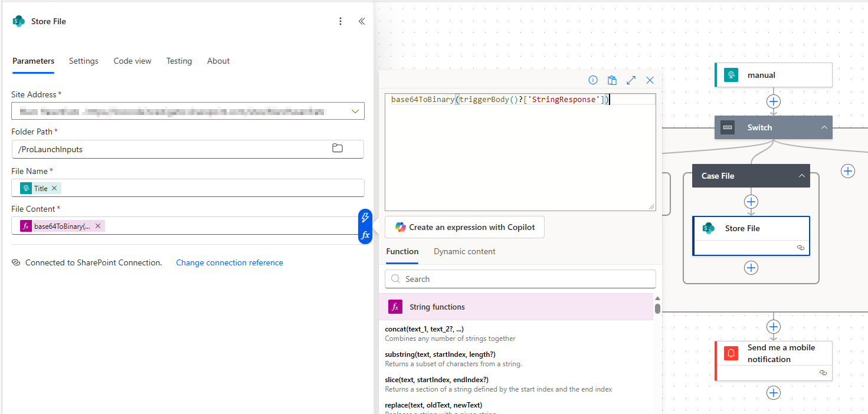
Task: Click the clipboard paste icon in expression editor
Action: coord(612,80)
